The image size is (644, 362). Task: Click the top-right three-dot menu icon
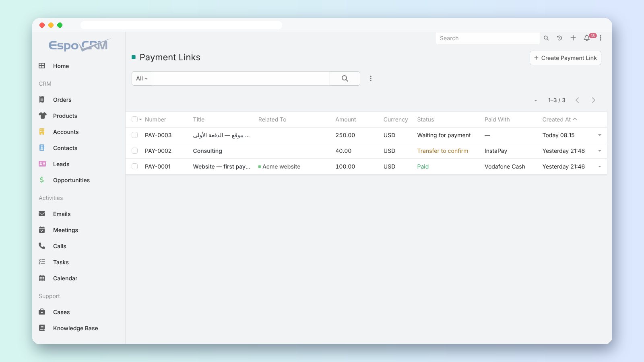pyautogui.click(x=601, y=38)
